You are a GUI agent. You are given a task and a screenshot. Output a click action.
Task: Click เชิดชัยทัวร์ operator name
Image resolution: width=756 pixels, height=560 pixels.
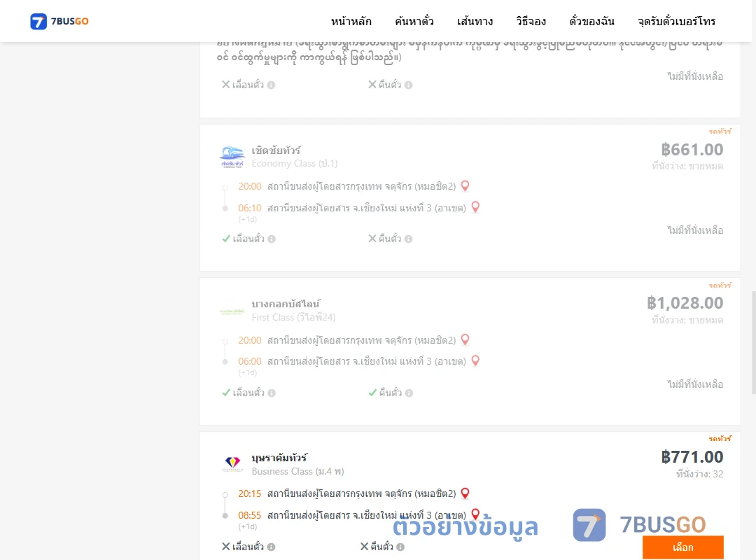pyautogui.click(x=276, y=150)
